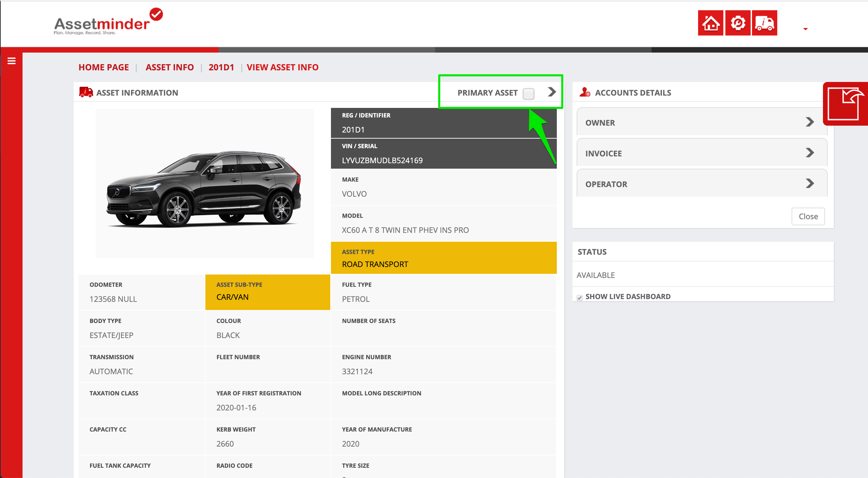Click the Make value VOLVO
868x478 pixels.
click(354, 194)
